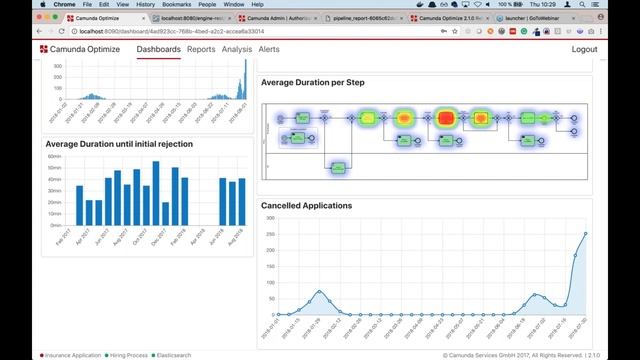
Task: Click the Insurance Application status indicator
Action: pos(70,356)
